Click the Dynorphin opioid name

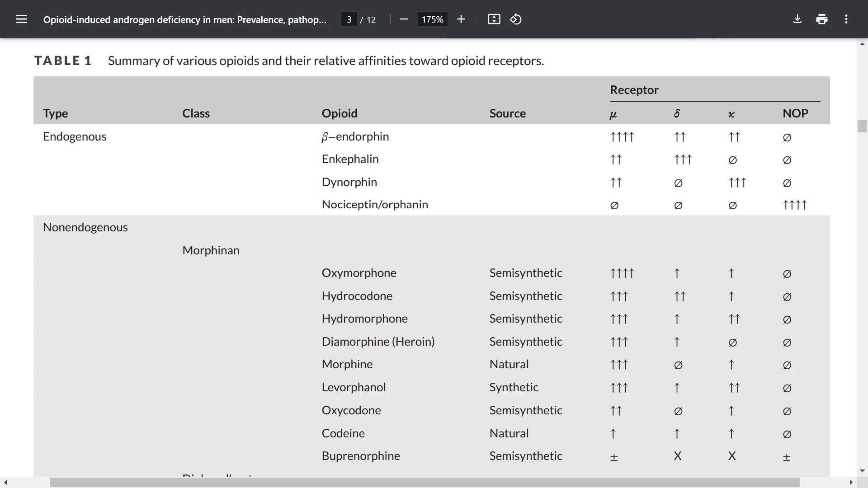(x=349, y=182)
